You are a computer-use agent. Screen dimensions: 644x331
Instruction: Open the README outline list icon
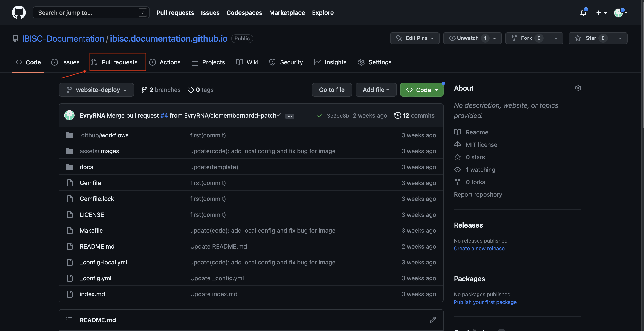[69, 320]
